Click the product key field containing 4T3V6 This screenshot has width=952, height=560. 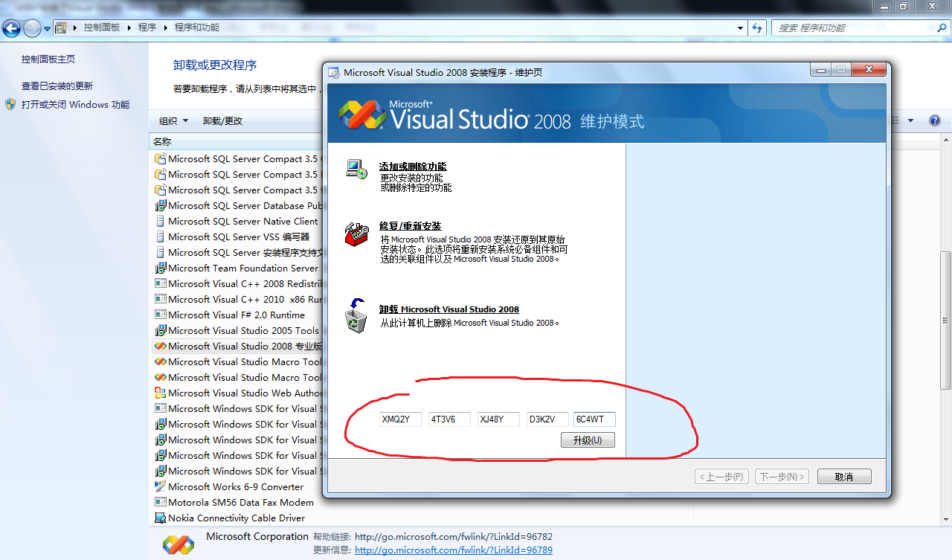click(x=449, y=419)
